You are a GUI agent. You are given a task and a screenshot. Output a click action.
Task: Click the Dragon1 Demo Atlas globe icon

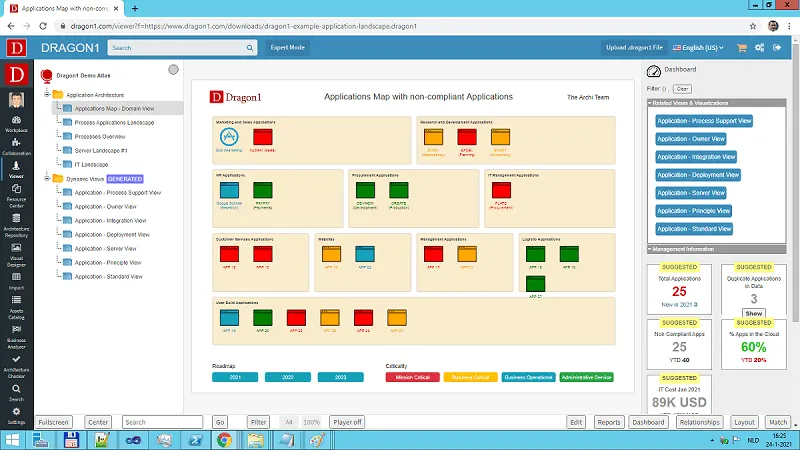tap(46, 76)
